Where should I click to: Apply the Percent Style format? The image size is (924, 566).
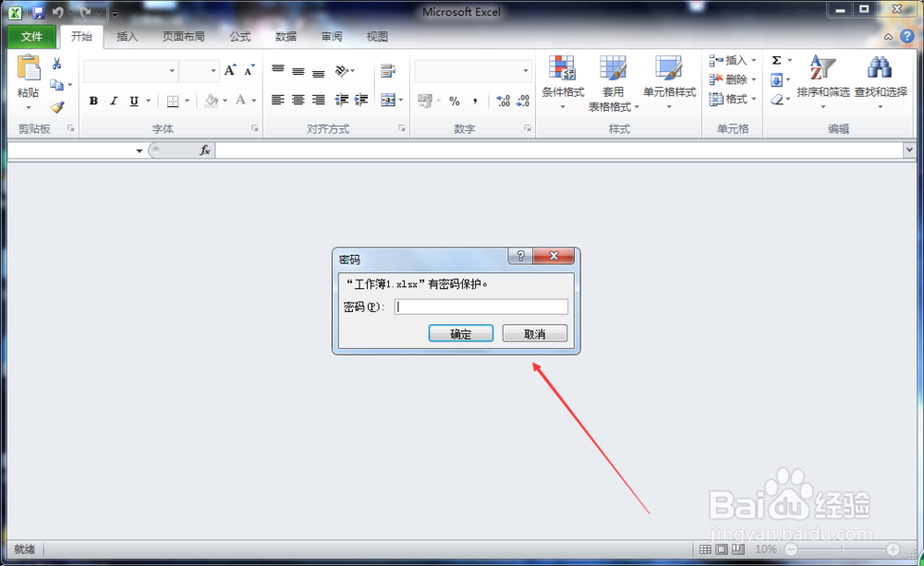click(x=455, y=102)
